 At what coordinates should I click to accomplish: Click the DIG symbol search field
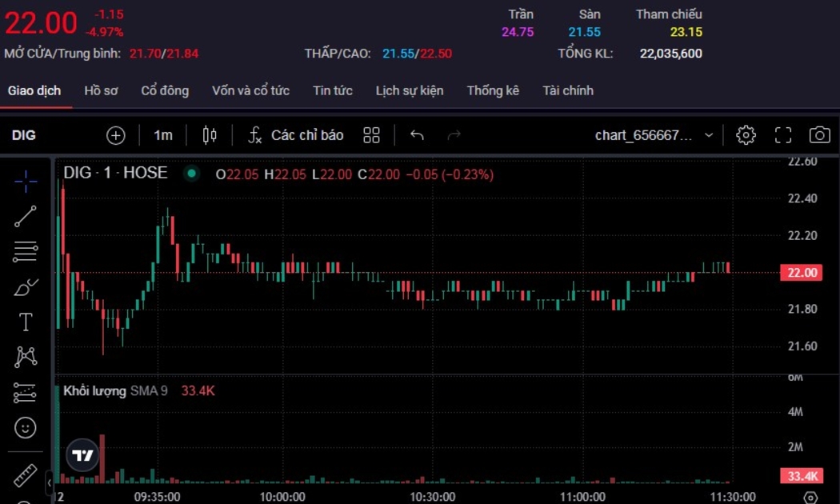(24, 135)
